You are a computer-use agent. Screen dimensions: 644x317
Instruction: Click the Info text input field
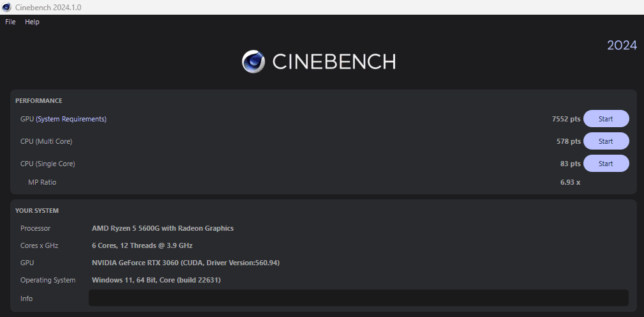point(359,298)
